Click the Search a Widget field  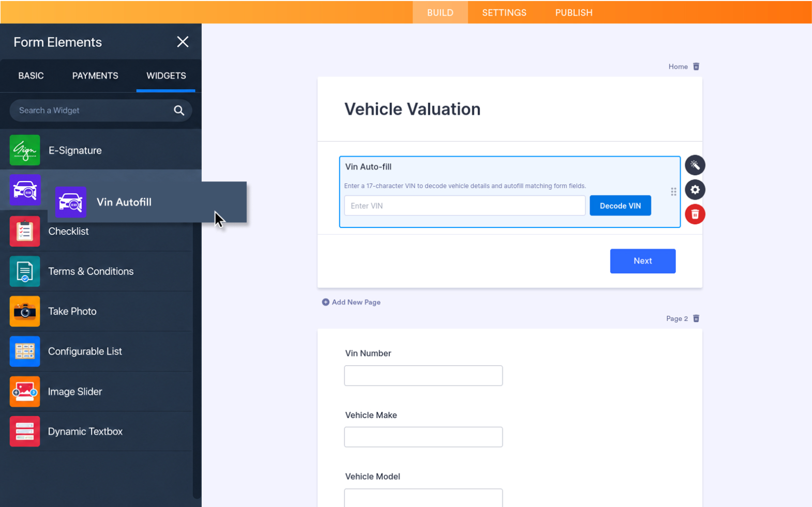101,111
